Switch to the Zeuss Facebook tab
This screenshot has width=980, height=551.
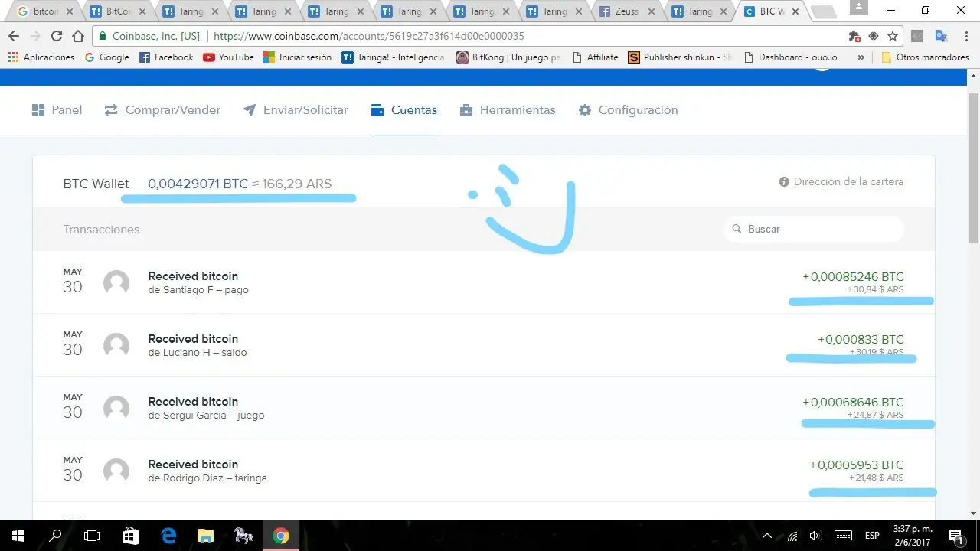(x=628, y=11)
